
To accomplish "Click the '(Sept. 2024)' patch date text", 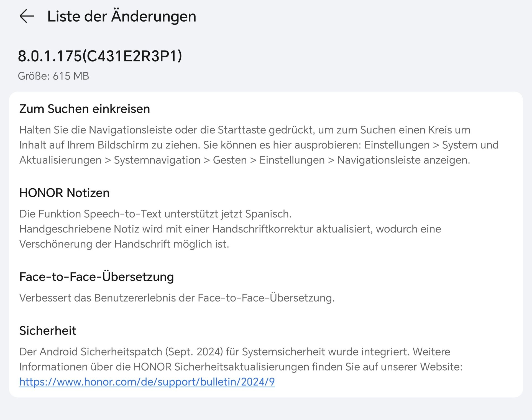I will 194,352.
